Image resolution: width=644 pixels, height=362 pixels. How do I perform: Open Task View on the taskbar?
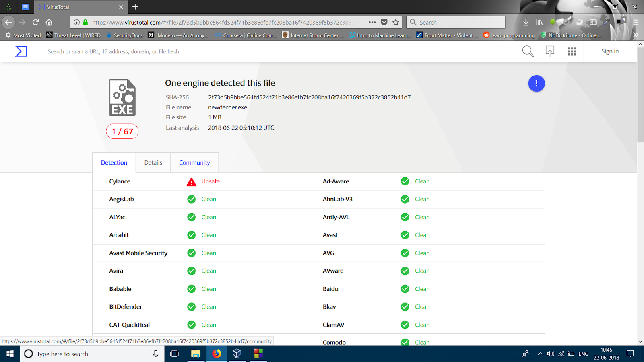(x=174, y=354)
